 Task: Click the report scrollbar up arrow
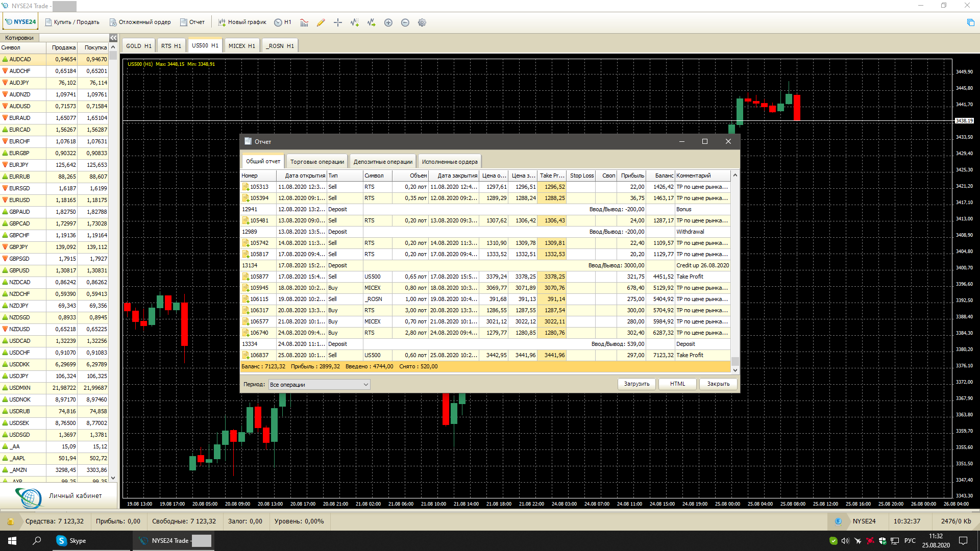[735, 176]
